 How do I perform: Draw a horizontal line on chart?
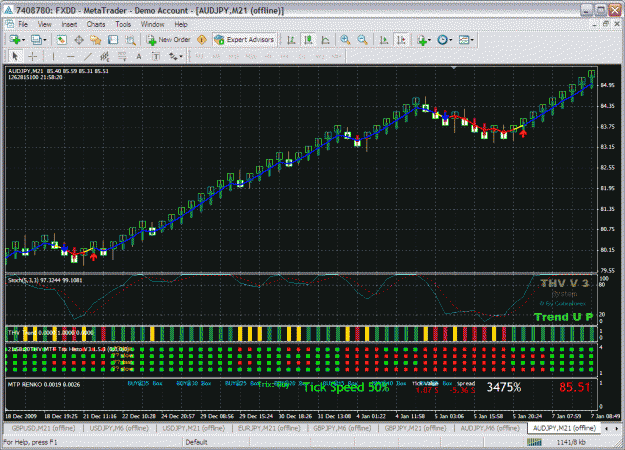[x=71, y=57]
